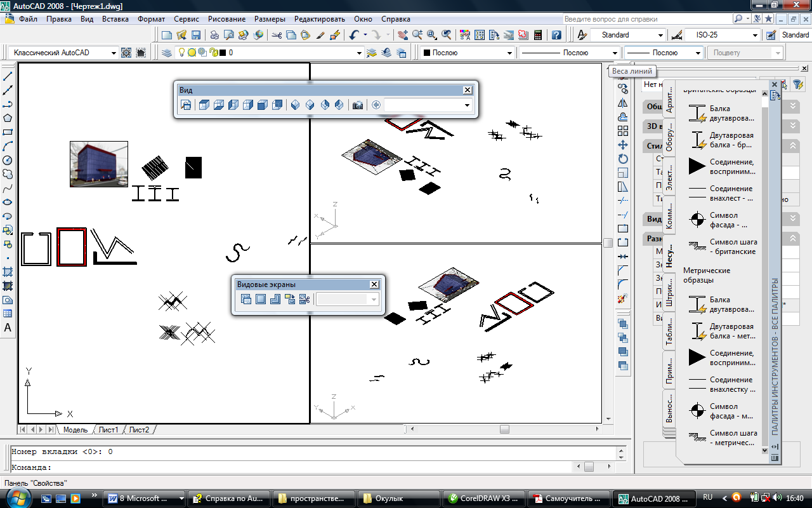Open the Редактировать menu

(320, 19)
